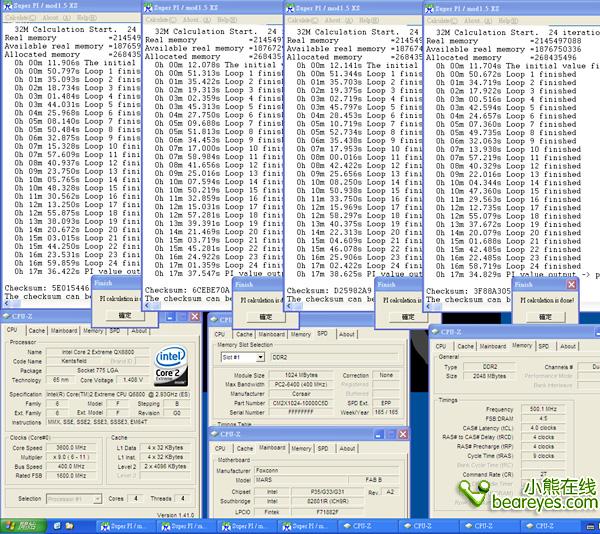Click CPU-Z title icon of the Motherboard window
Viewport: 600px width, 534px height.
[x=215, y=434]
